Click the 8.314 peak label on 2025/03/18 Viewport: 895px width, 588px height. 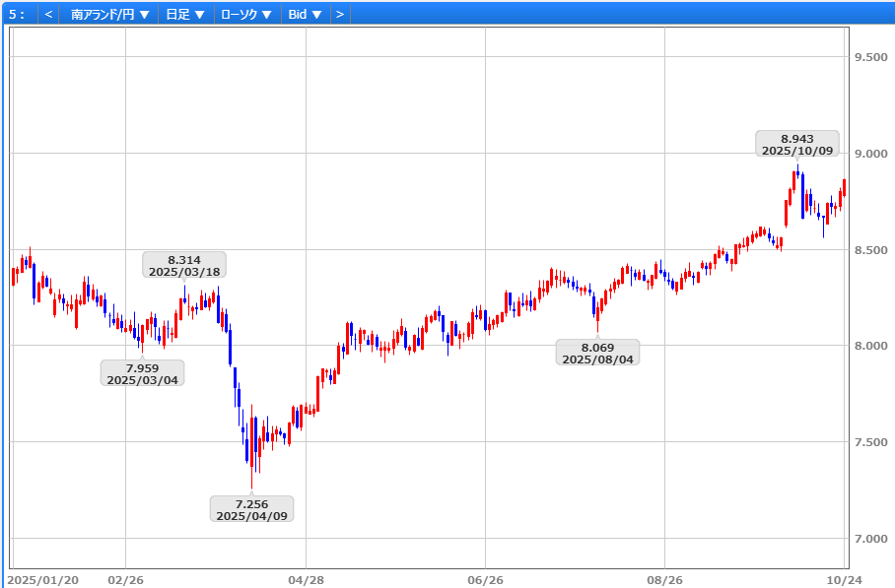coord(183,266)
